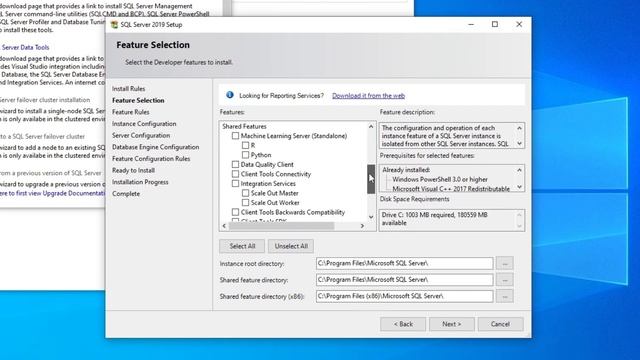Open first view Upgrade Documentation link in background window
Viewport: 640px width, 360px height.
click(x=52, y=193)
